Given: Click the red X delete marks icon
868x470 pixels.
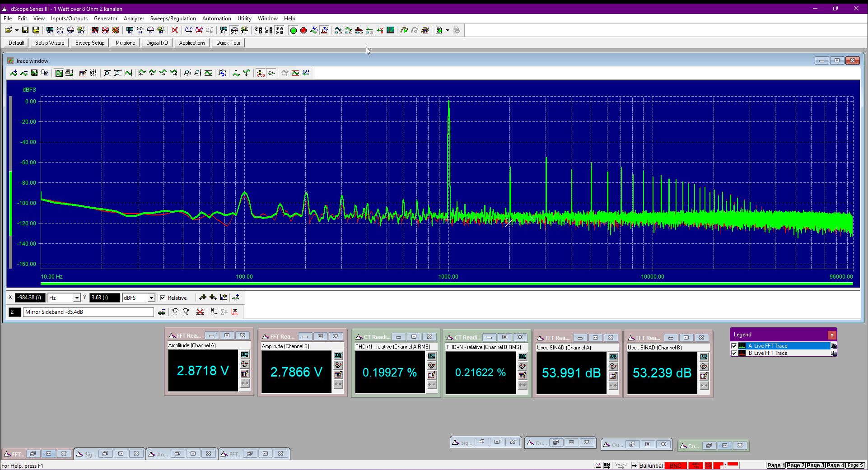Looking at the screenshot, I should 200,312.
